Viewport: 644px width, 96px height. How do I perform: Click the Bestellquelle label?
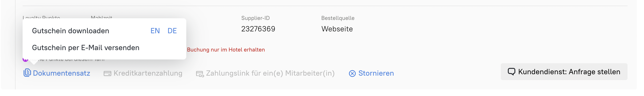[x=338, y=18]
